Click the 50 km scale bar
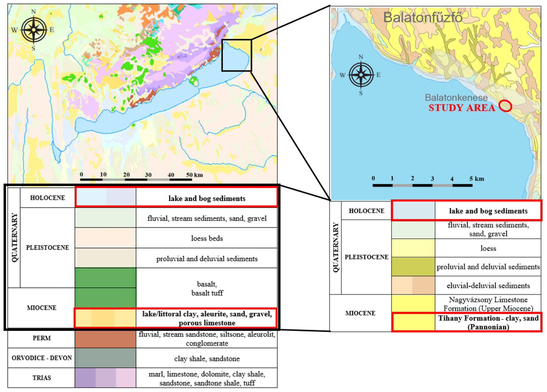Viewport: 547px width, 392px height. 136,179
